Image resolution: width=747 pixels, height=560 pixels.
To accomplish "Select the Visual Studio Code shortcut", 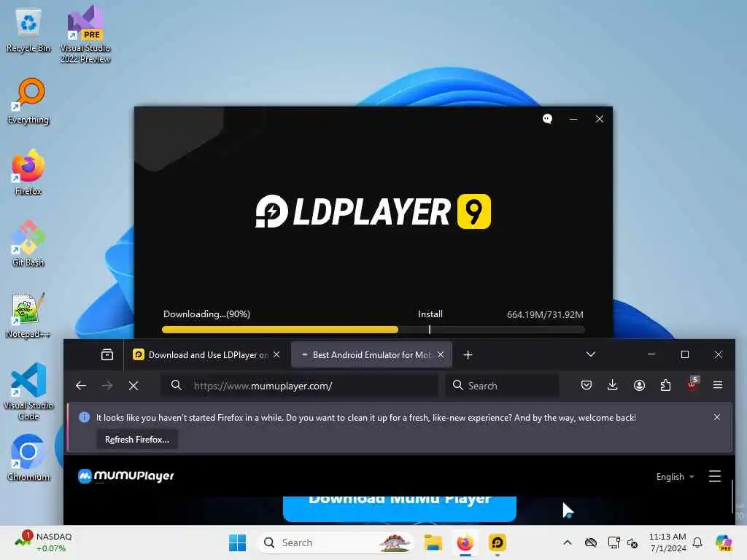I will tap(28, 392).
